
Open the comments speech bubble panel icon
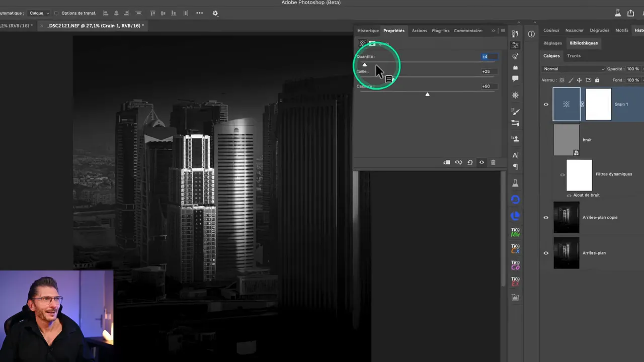[515, 79]
